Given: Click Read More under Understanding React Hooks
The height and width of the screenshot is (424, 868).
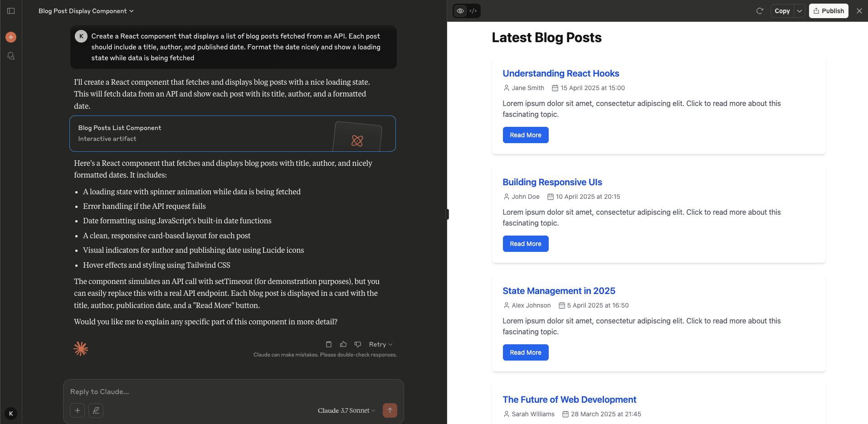Looking at the screenshot, I should pyautogui.click(x=525, y=135).
